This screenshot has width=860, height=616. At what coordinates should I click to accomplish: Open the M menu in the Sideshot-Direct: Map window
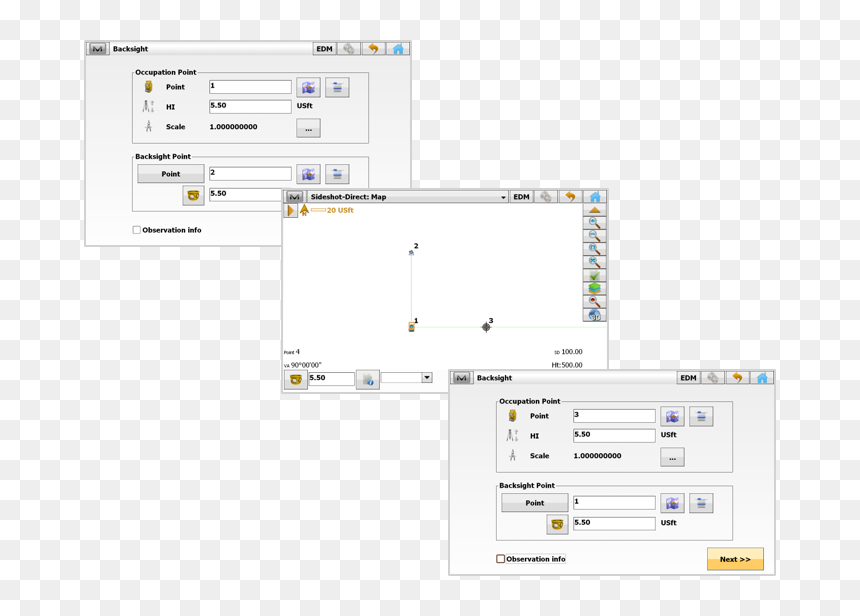coord(295,196)
